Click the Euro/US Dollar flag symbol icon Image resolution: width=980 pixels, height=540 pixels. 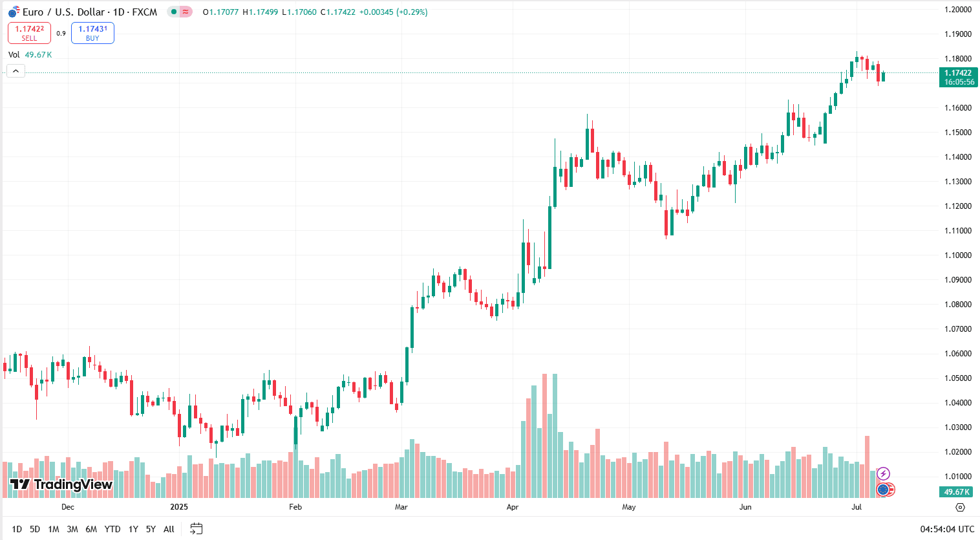[x=14, y=12]
